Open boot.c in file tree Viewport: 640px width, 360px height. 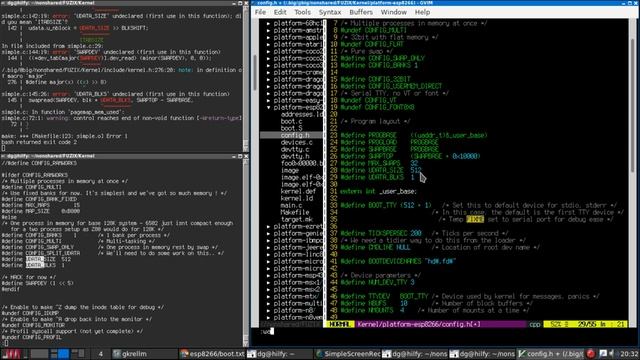291,122
